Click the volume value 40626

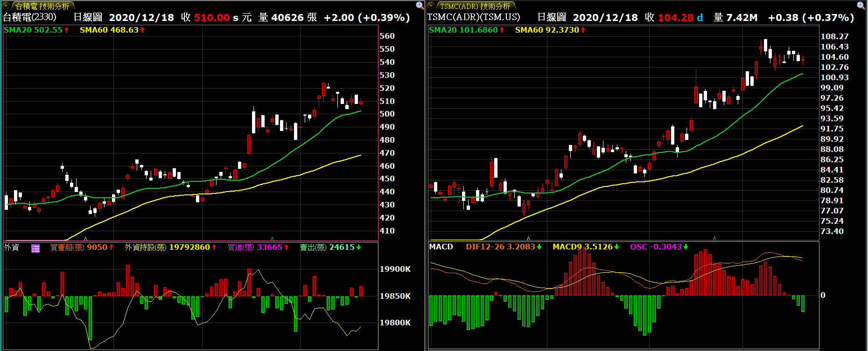click(x=287, y=17)
